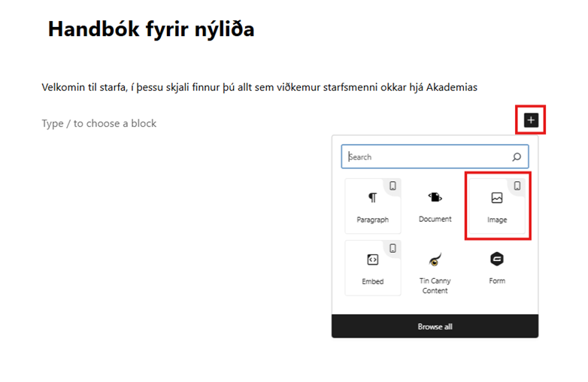This screenshot has width=588, height=382.
Task: Click the mobile badge on Embed tile
Action: [x=393, y=248]
